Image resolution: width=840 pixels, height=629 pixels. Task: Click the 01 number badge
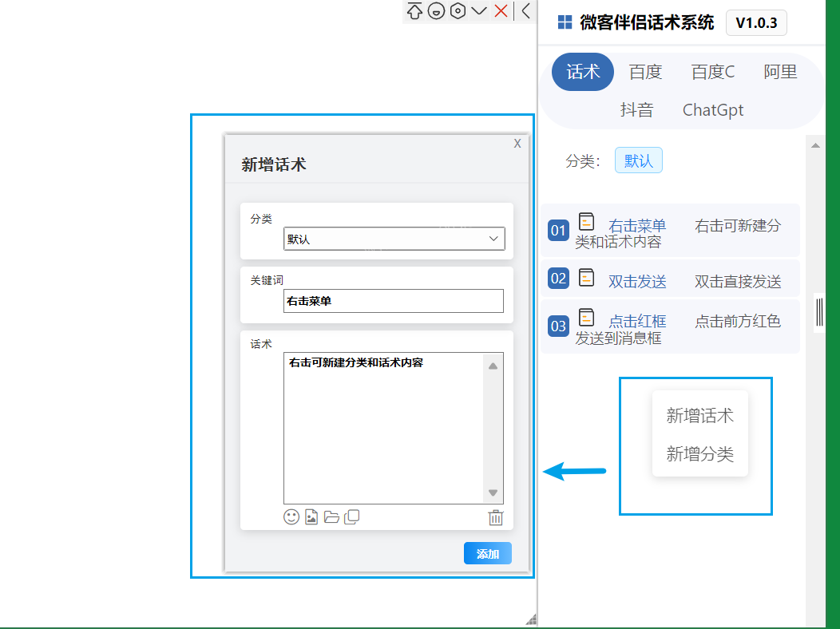(558, 230)
